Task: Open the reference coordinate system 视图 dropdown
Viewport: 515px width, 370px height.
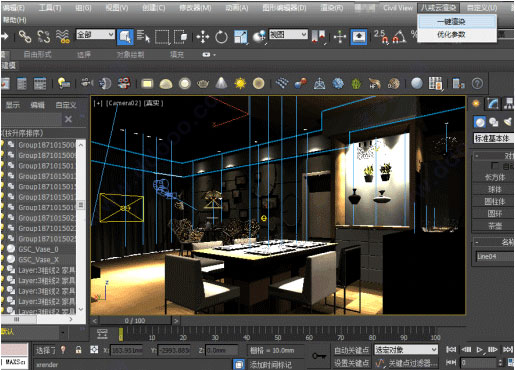Action: click(288, 34)
